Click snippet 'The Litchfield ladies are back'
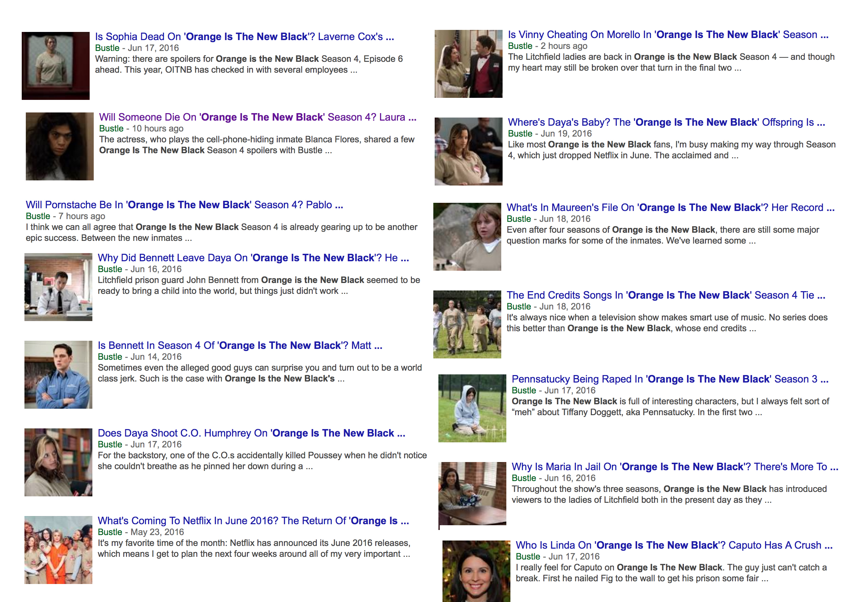The width and height of the screenshot is (868, 602). 671,63
